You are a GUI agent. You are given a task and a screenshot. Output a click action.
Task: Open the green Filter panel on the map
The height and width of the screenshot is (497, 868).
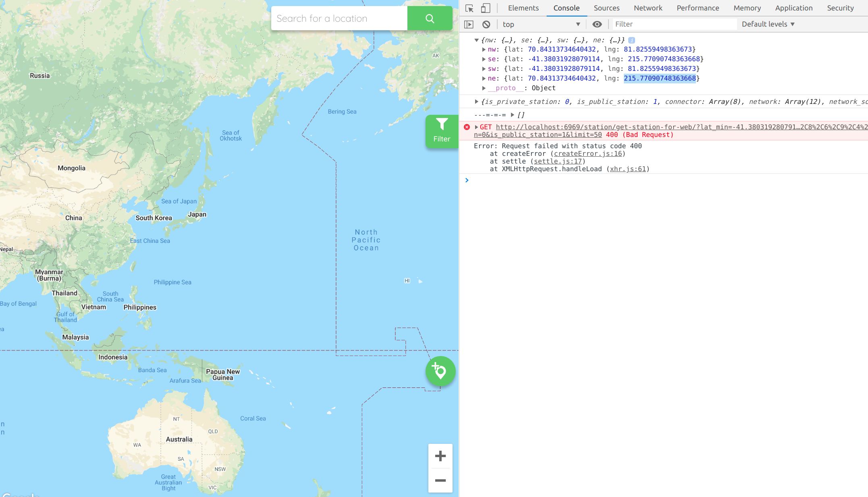(x=441, y=131)
